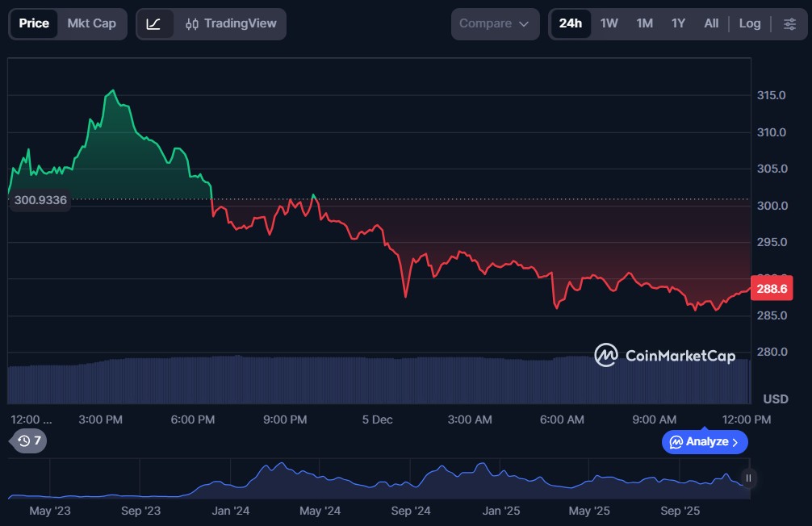This screenshot has height=526, width=812.
Task: Click the CoinMarketCap watermark logo
Action: pyautogui.click(x=664, y=355)
